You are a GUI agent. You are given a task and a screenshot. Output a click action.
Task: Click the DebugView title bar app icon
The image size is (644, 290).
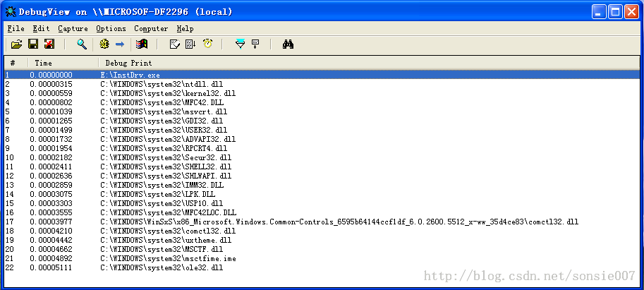pyautogui.click(x=11, y=12)
